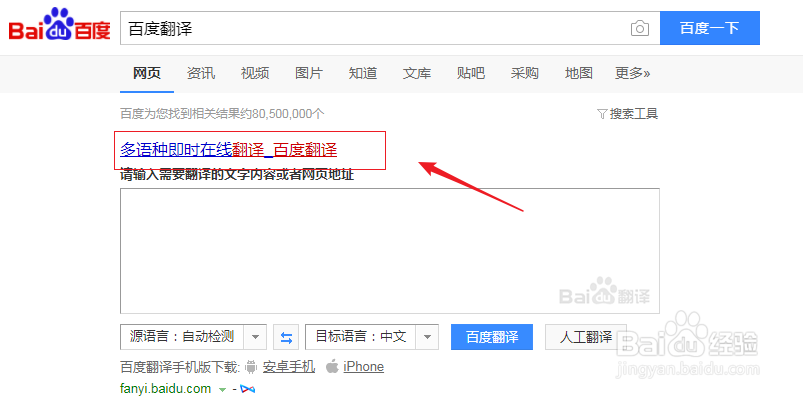Open the search tools filter
803x397 pixels.
(x=627, y=114)
